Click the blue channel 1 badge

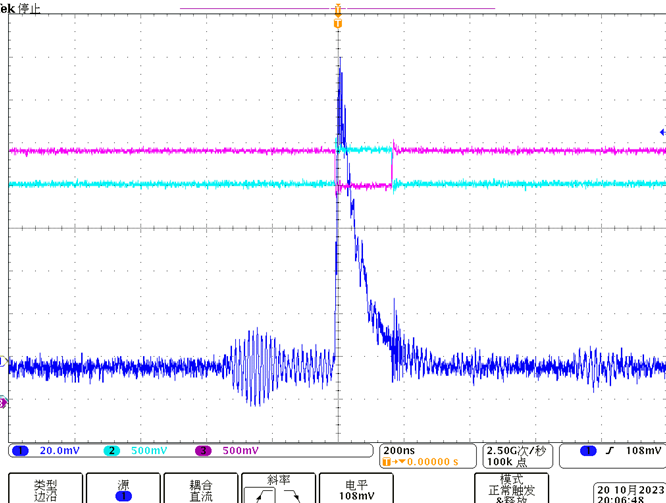click(20, 451)
